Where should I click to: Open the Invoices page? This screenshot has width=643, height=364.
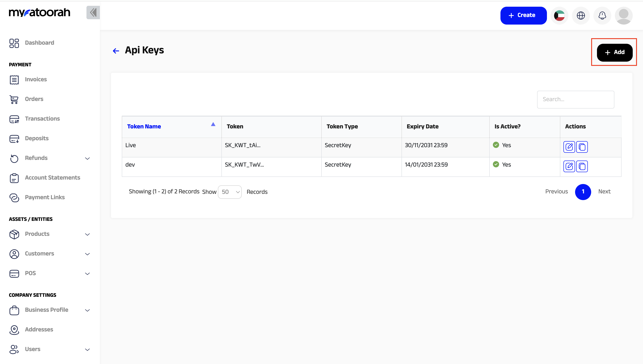[36, 79]
